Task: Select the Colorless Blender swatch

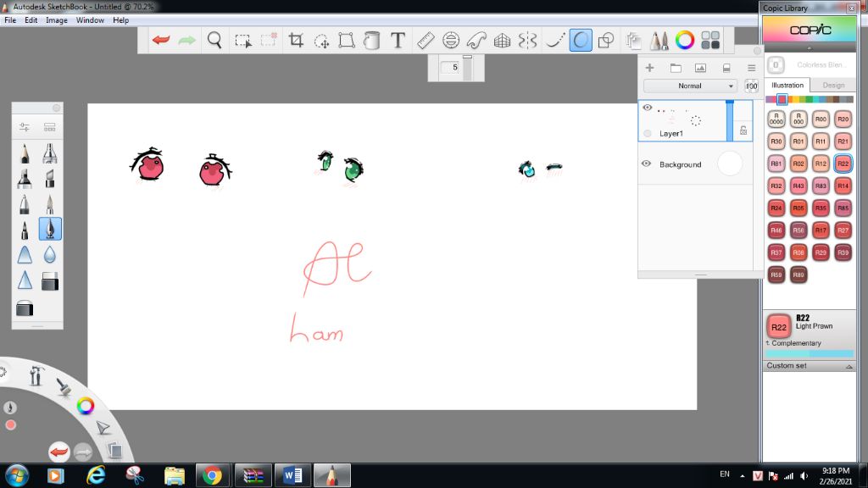Action: click(776, 64)
